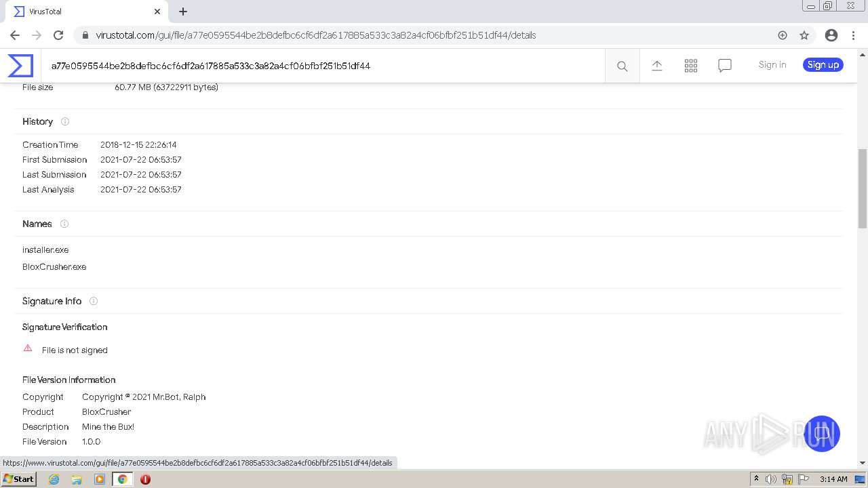The height and width of the screenshot is (488, 868).
Task: Click the zoom plus icon in address bar
Action: 783,35
